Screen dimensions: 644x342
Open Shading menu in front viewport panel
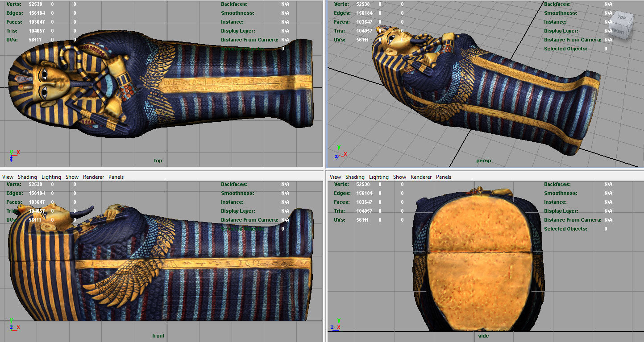tap(27, 177)
